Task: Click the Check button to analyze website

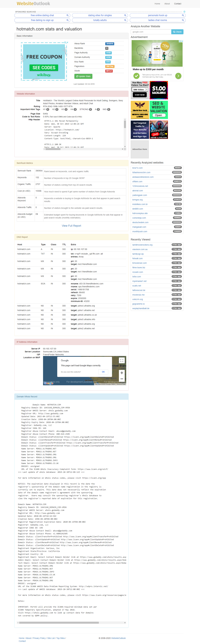Action: (x=177, y=32)
